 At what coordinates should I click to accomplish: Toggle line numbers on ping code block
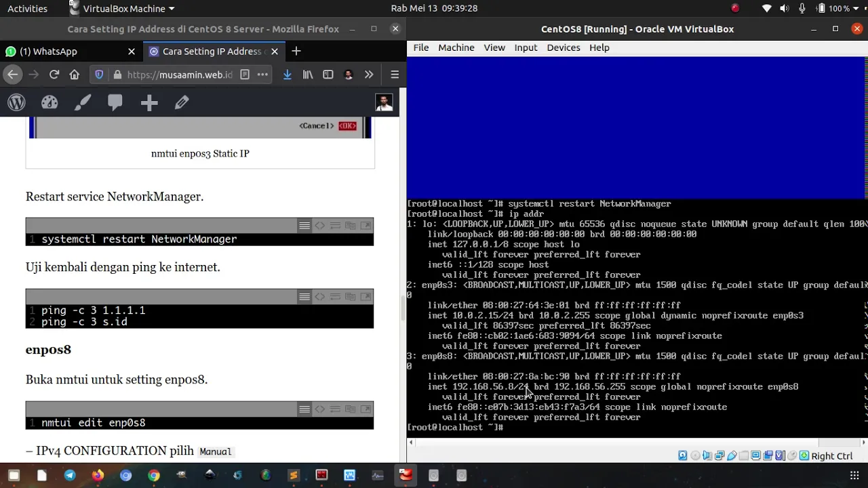[304, 297]
